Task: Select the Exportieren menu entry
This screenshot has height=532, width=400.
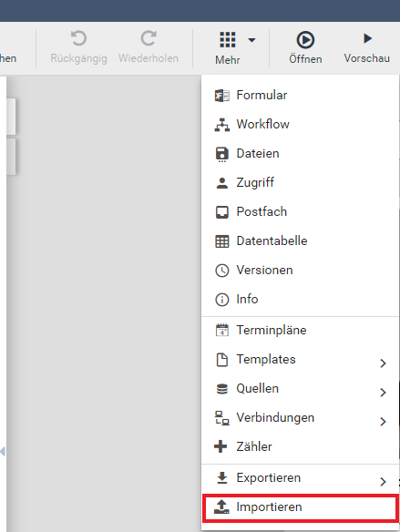Action: (x=300, y=478)
